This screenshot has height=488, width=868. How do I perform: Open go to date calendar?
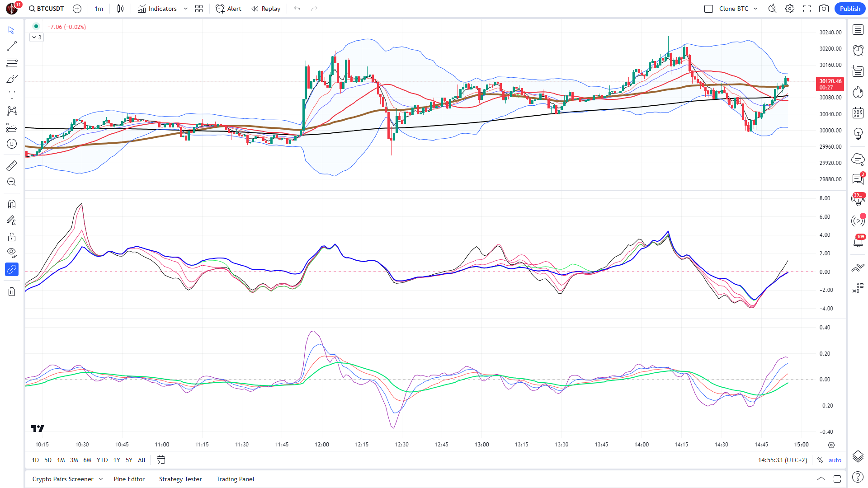point(160,460)
